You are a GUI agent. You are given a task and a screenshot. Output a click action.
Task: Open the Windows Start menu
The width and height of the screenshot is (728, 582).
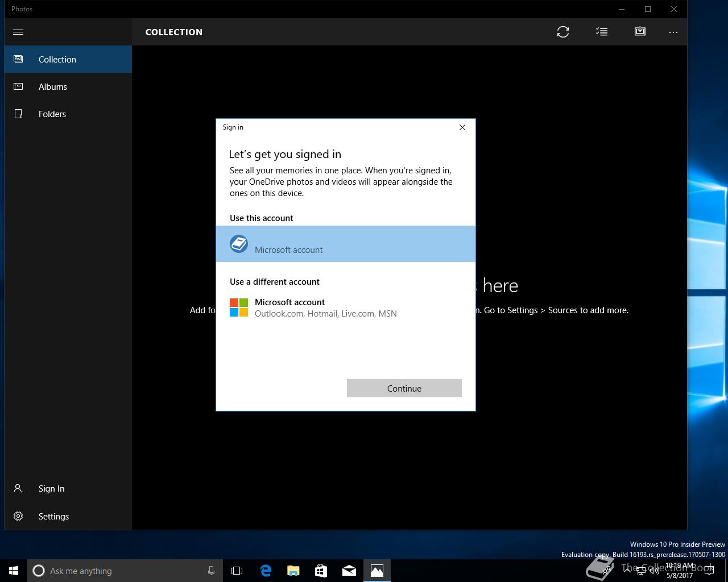(x=14, y=571)
